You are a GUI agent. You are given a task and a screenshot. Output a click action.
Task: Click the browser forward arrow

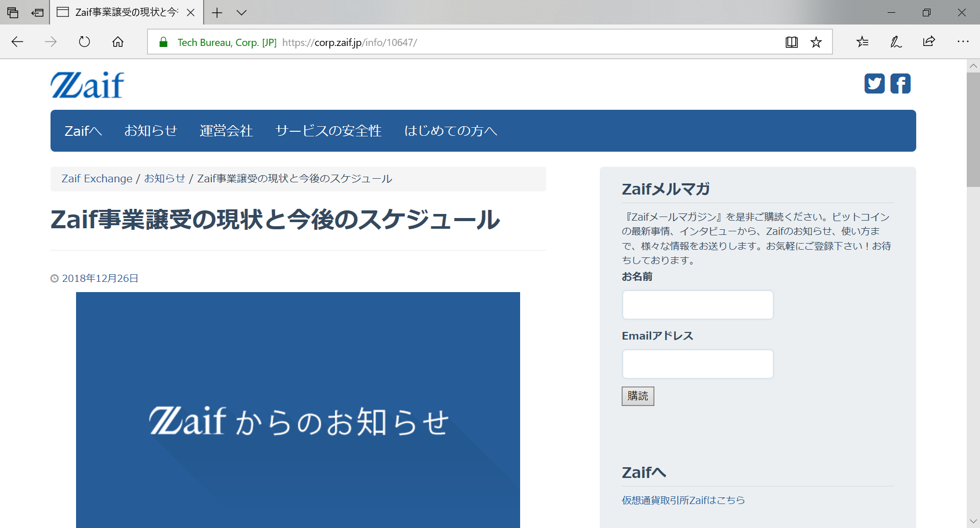pyautogui.click(x=51, y=42)
